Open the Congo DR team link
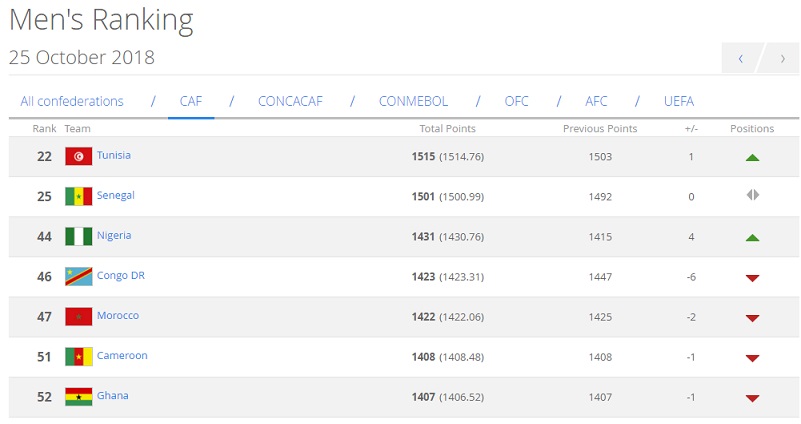The height and width of the screenshot is (424, 801). point(119,275)
